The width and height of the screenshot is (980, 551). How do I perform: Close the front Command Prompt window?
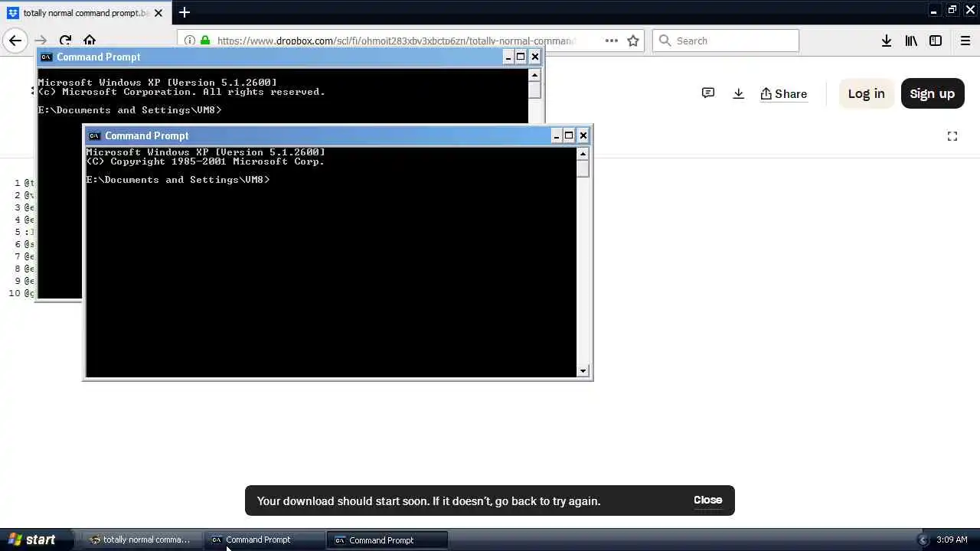583,135
